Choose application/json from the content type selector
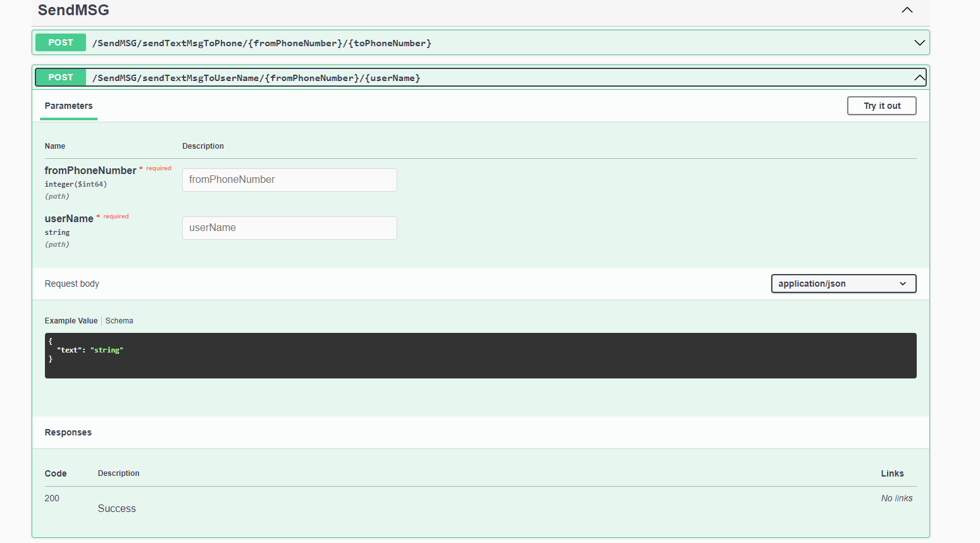Screen dimensions: 980x543 point(843,284)
